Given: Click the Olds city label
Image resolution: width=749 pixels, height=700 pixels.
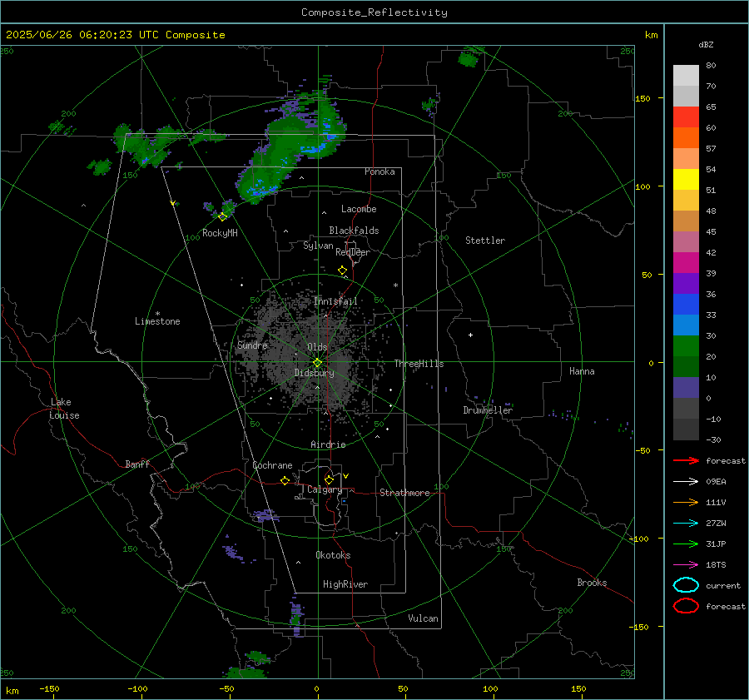Looking at the screenshot, I should (317, 347).
